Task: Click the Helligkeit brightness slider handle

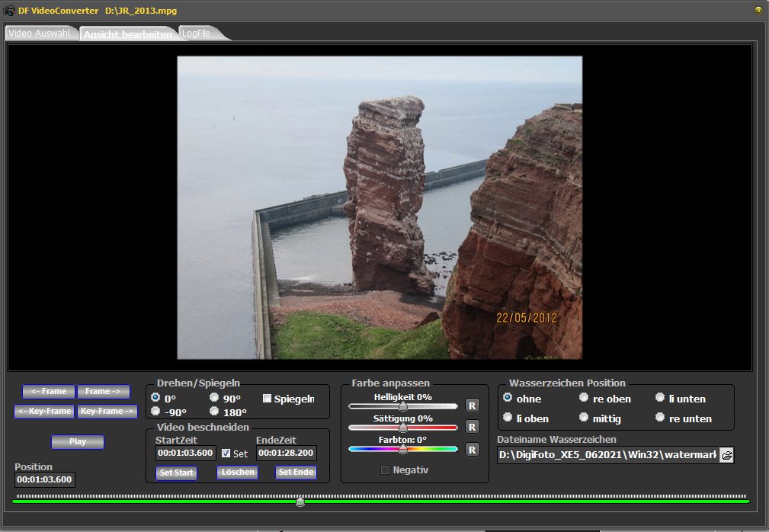Action: click(x=403, y=406)
